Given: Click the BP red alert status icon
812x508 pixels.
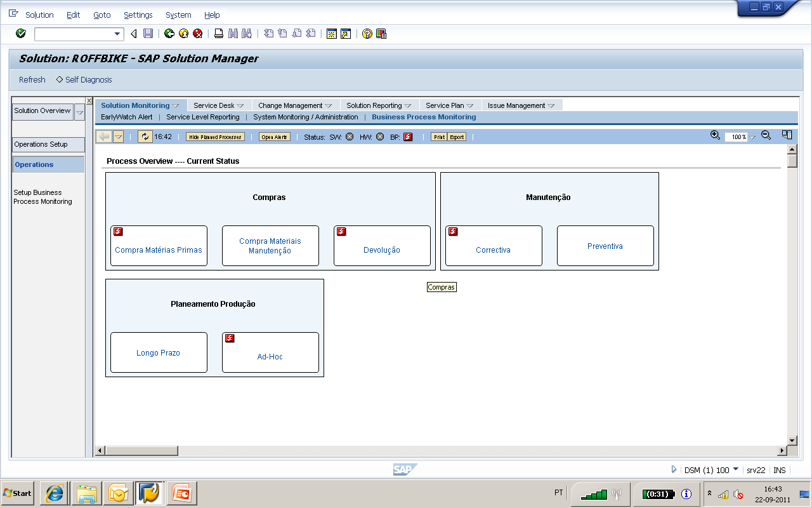Looking at the screenshot, I should point(409,137).
